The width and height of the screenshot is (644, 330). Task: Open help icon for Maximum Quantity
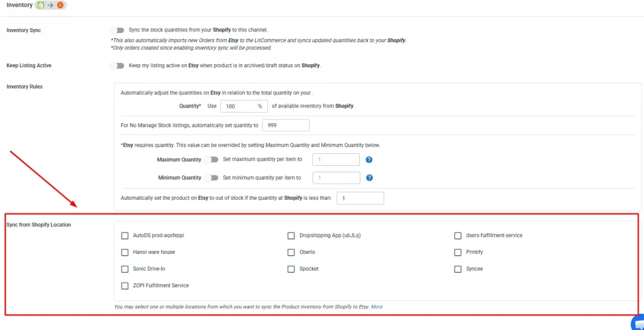pos(369,160)
